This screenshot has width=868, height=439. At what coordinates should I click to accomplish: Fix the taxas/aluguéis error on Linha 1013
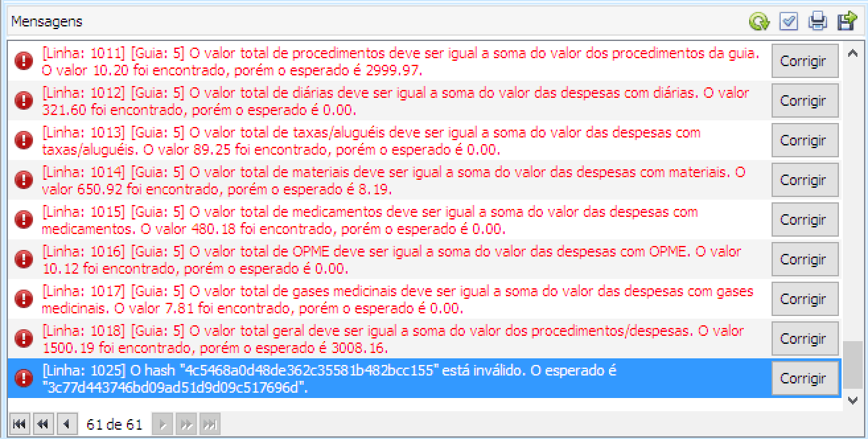point(803,140)
